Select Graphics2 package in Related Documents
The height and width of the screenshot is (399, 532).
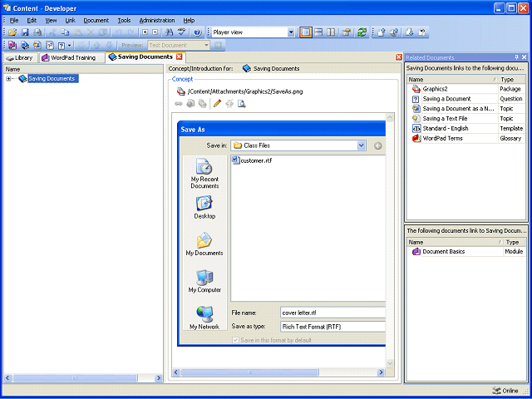pyautogui.click(x=465, y=89)
